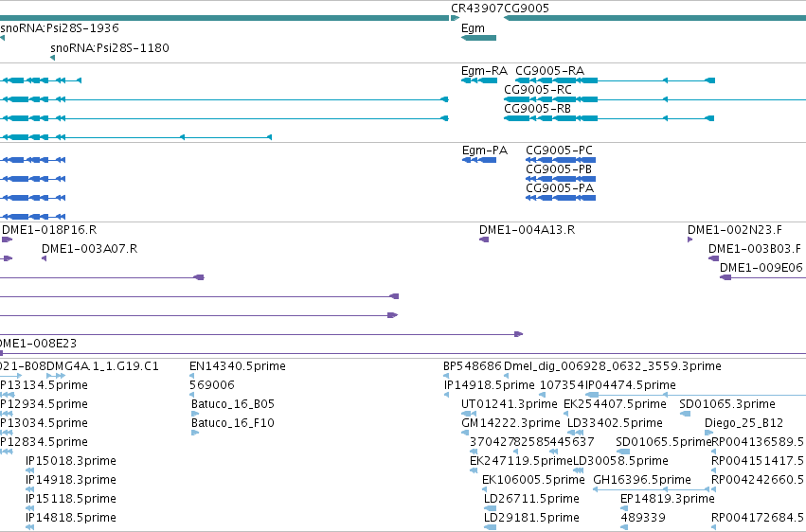The height and width of the screenshot is (532, 806).
Task: Click the IP15118.5prime EST label
Action: click(x=70, y=499)
